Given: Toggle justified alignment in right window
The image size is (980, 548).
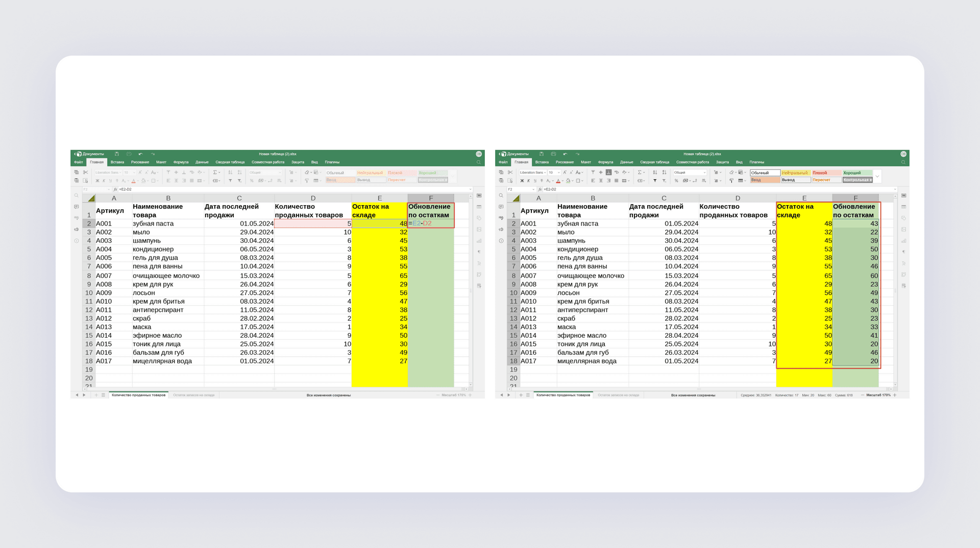Looking at the screenshot, I should tap(617, 181).
